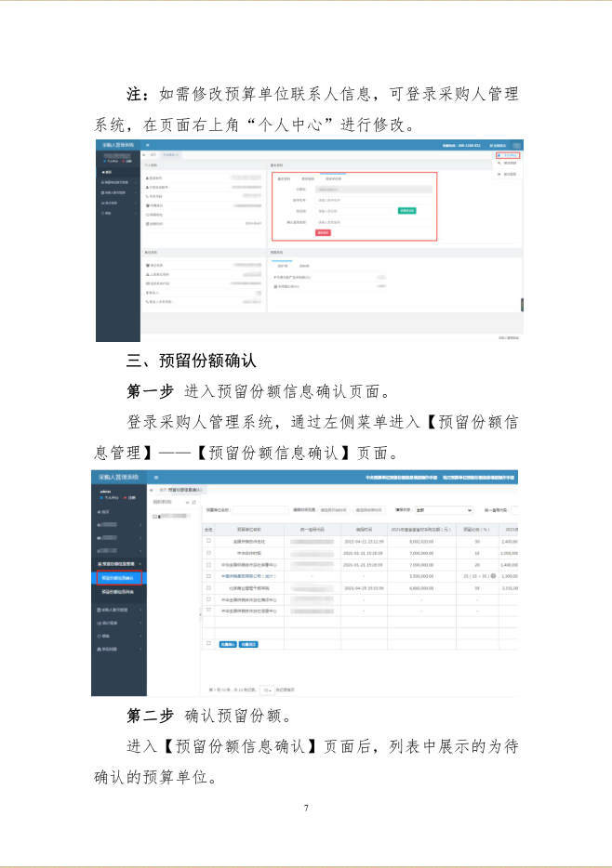The height and width of the screenshot is (868, 612).
Task: Click the 新手机号 input field
Action: [374, 200]
